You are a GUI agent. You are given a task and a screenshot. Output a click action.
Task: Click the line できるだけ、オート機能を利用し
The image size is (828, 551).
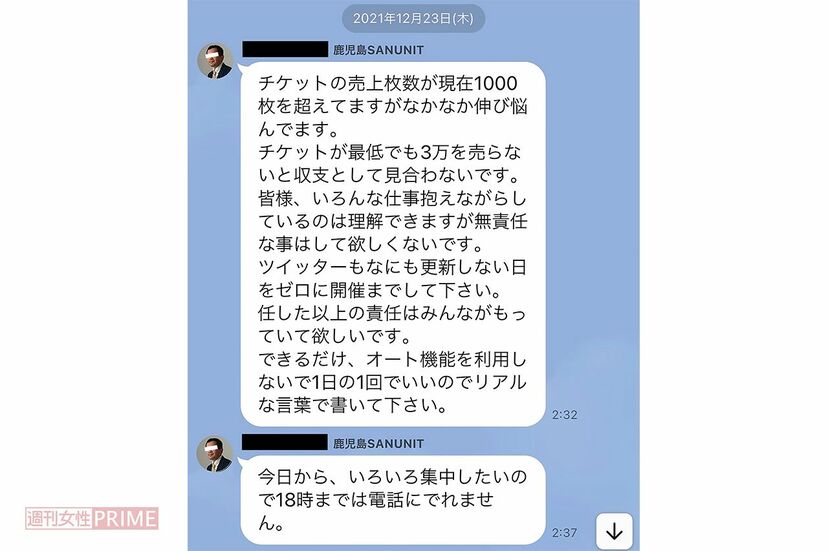(x=392, y=359)
